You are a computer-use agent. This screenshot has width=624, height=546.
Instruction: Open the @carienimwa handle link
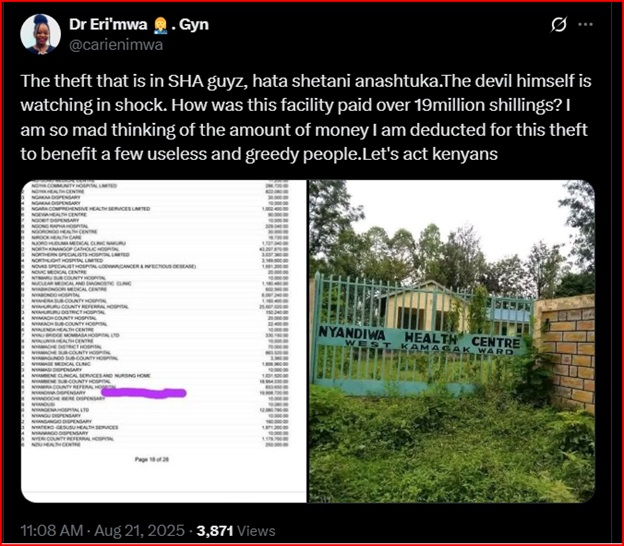[x=116, y=45]
